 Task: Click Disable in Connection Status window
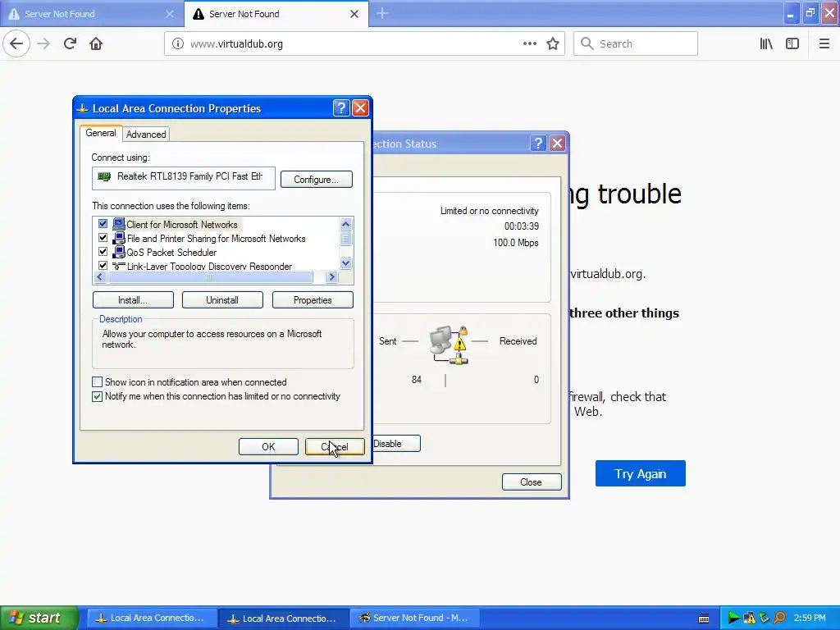[x=395, y=444]
